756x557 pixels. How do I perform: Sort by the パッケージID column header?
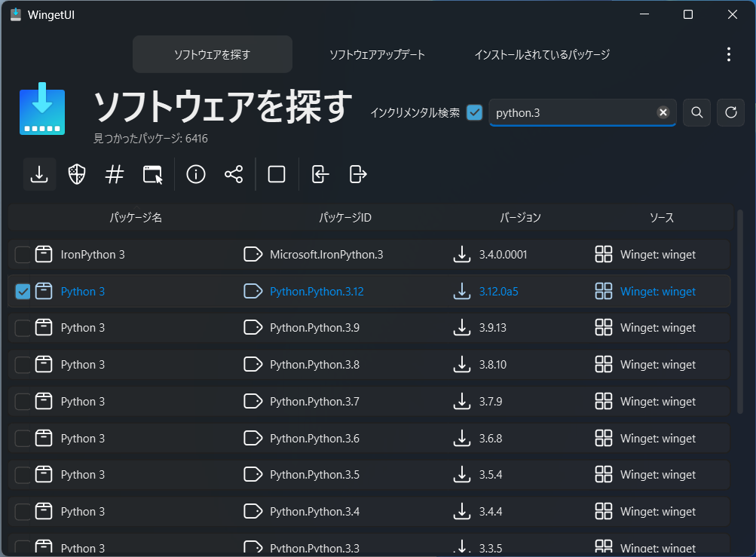[x=345, y=217]
